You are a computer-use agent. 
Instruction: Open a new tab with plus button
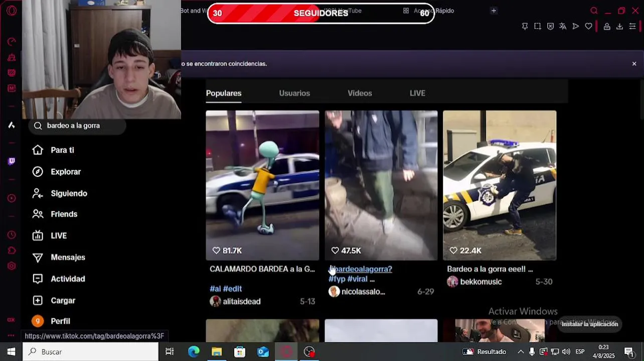(494, 11)
